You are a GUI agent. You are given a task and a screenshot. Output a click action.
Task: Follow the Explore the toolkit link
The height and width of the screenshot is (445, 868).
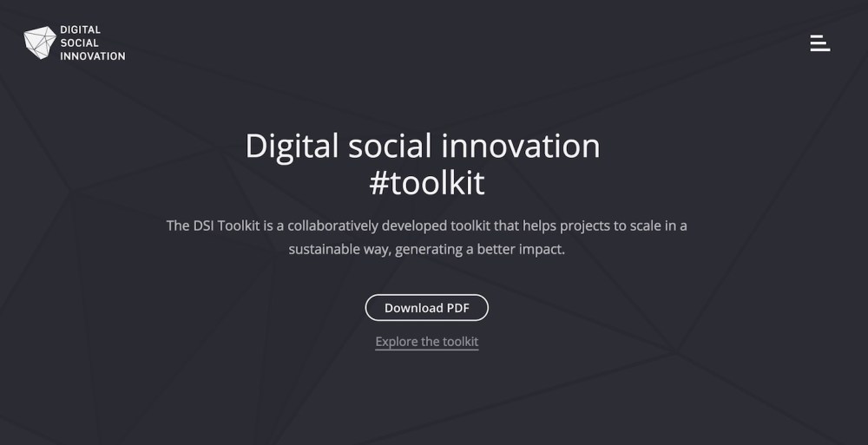tap(426, 342)
